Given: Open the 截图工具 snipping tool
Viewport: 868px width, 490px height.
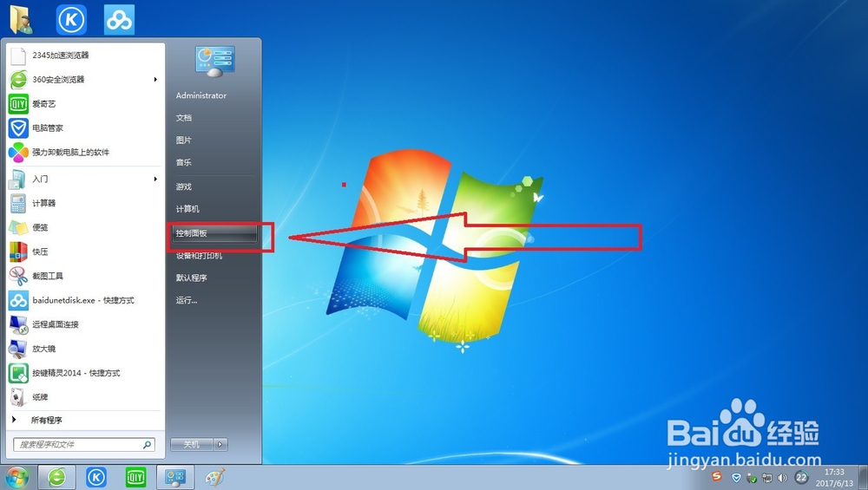Looking at the screenshot, I should click(85, 276).
